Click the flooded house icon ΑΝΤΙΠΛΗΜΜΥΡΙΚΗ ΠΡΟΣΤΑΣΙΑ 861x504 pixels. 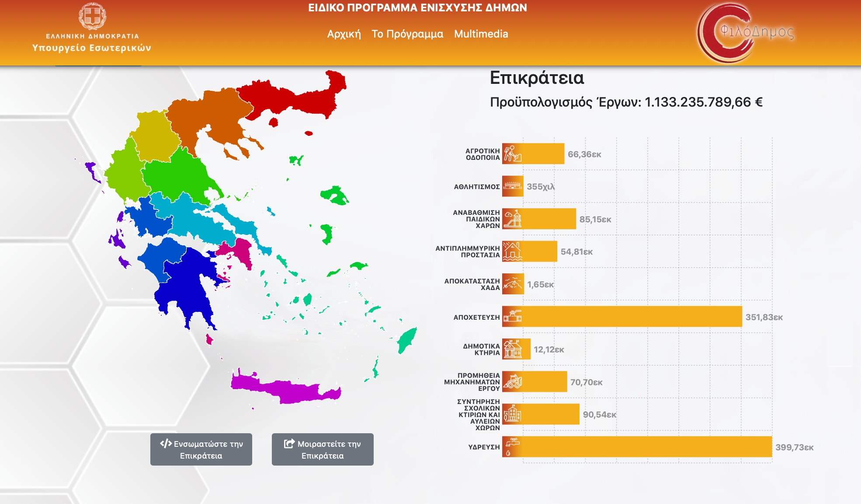click(513, 251)
